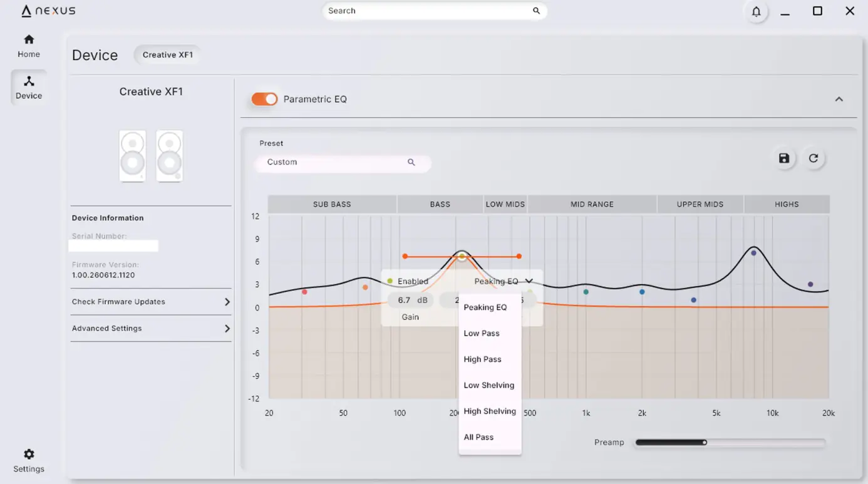
Task: Click the LOW MIDS band header
Action: point(505,204)
